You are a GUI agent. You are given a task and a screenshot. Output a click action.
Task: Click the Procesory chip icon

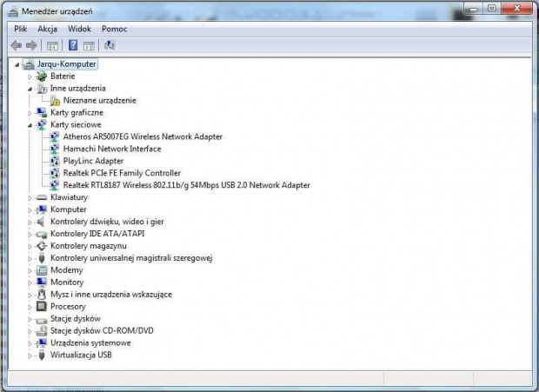pyautogui.click(x=41, y=306)
